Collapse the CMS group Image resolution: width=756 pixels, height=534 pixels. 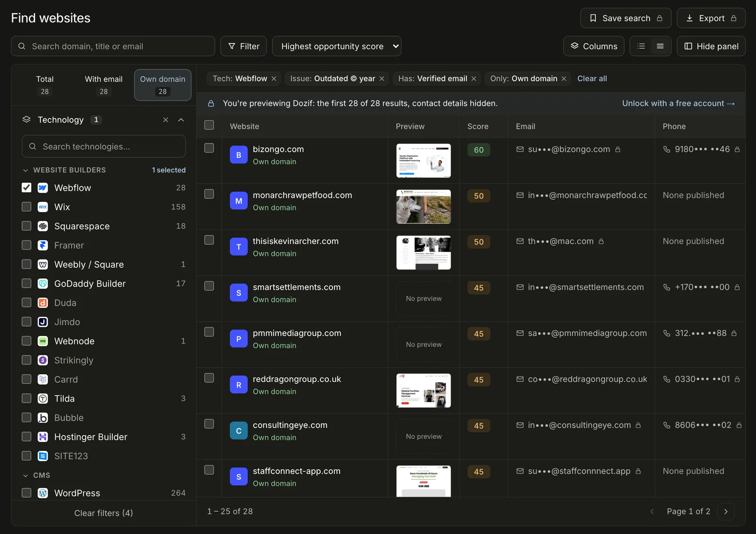[26, 475]
